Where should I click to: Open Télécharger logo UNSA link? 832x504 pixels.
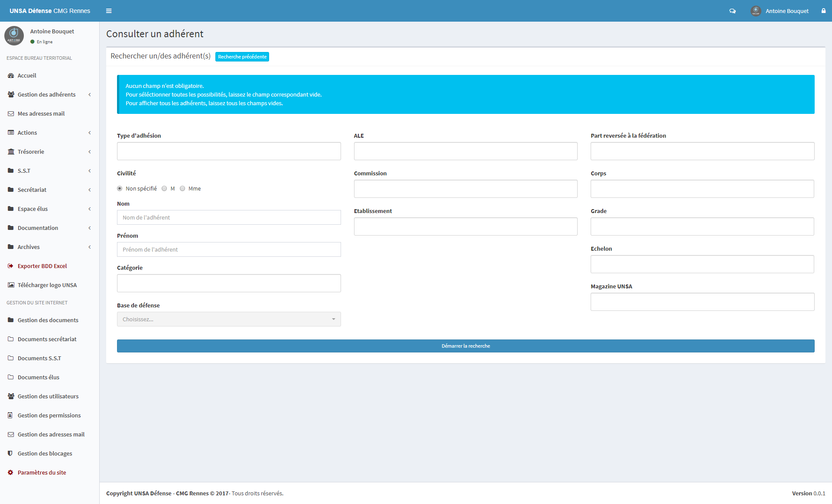click(49, 285)
